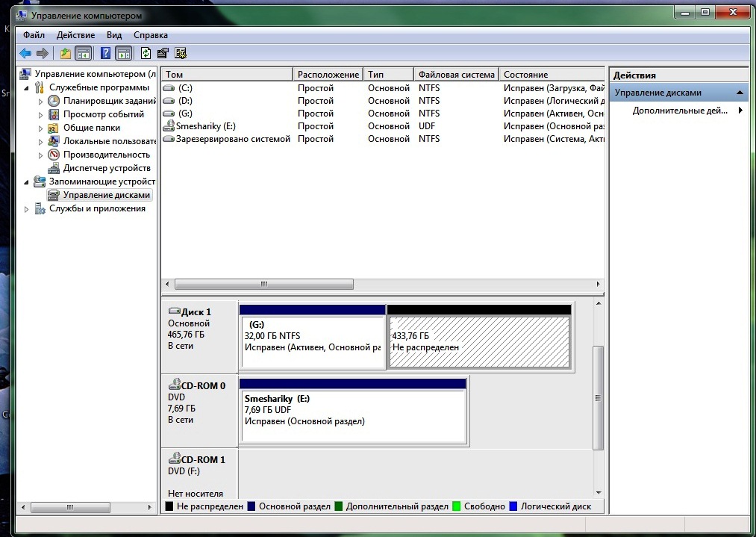The width and height of the screenshot is (756, 537).
Task: Click the Дополнительные действия link
Action: point(679,111)
